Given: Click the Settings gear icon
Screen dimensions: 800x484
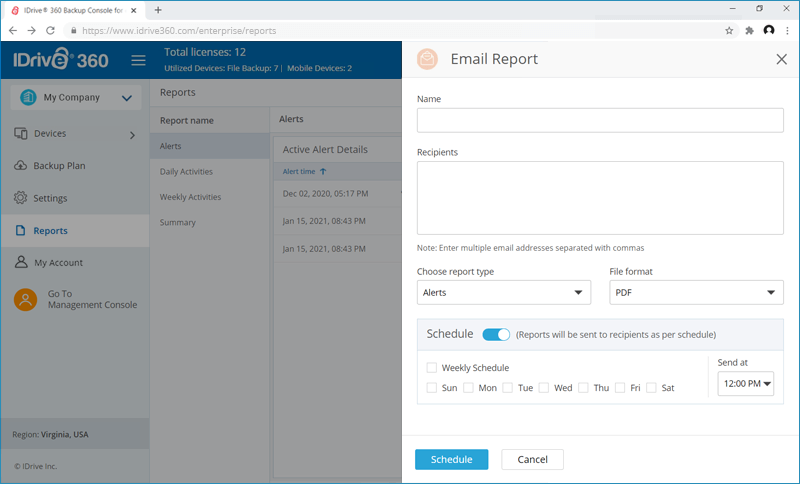Looking at the screenshot, I should click(20, 198).
